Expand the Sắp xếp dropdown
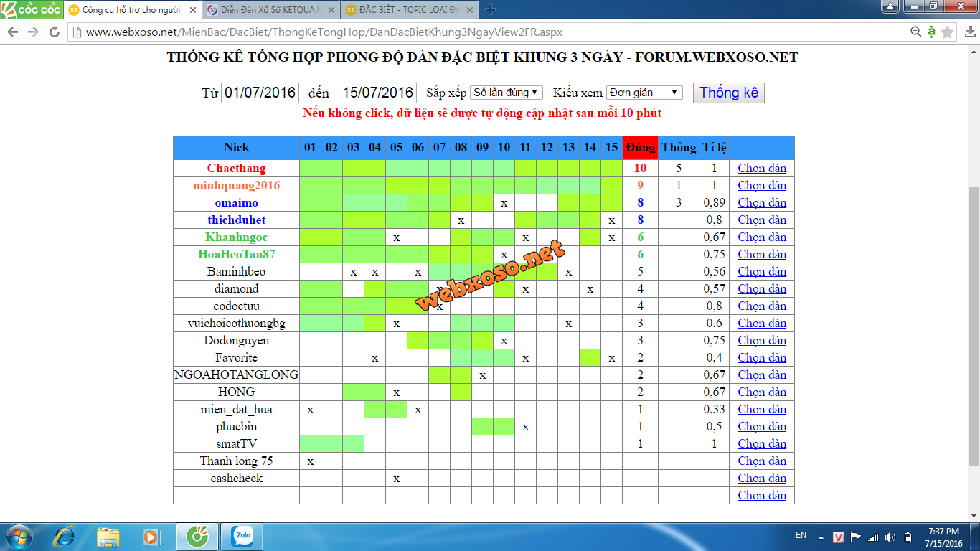The height and width of the screenshot is (551, 980). pos(506,93)
